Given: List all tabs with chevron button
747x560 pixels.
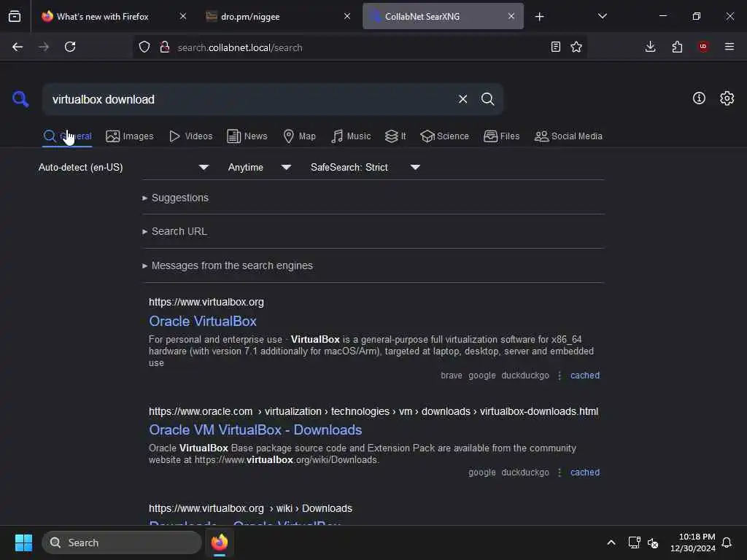Looking at the screenshot, I should [x=602, y=16].
